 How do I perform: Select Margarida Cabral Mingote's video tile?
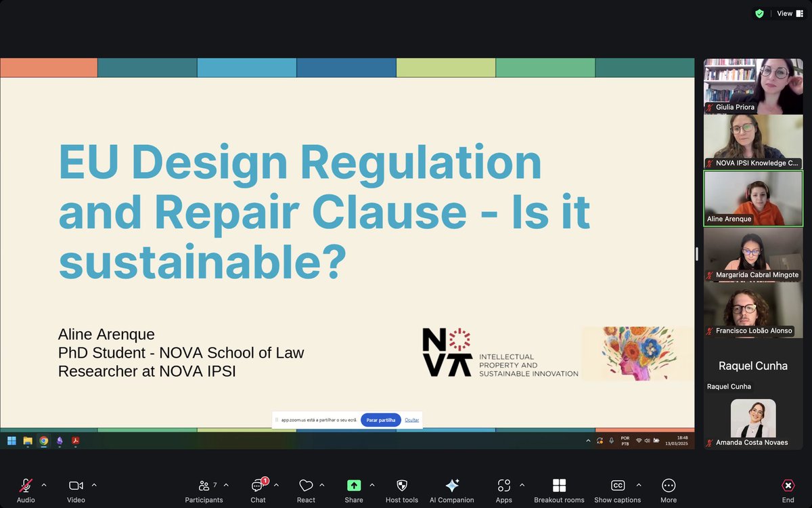pyautogui.click(x=753, y=254)
